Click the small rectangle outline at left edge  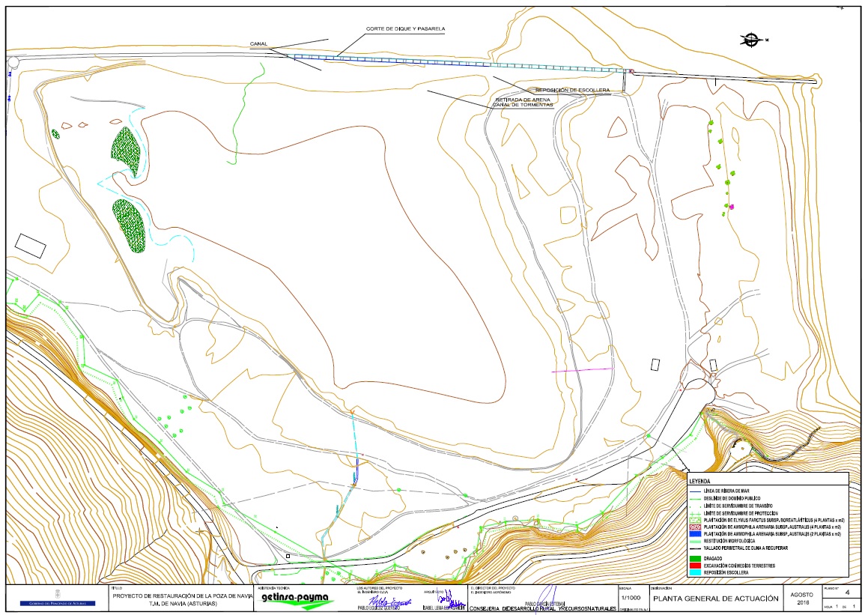(31, 246)
